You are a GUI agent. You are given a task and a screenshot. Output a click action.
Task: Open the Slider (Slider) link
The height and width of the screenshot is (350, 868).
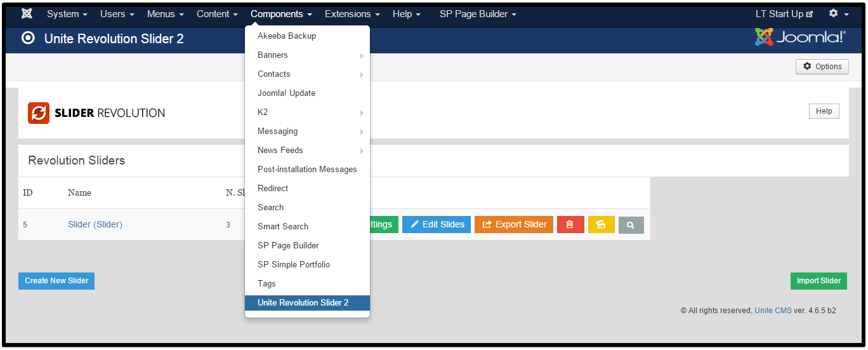tap(95, 225)
